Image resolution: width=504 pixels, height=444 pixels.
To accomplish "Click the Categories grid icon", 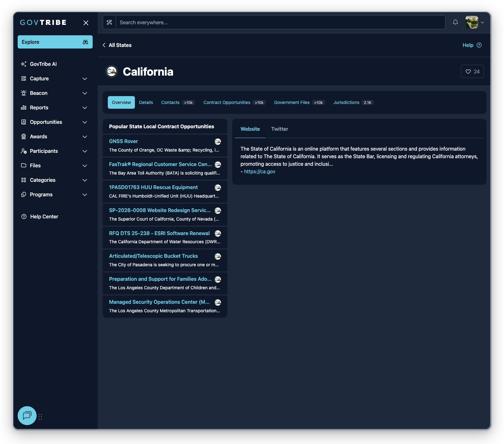I will coord(24,180).
